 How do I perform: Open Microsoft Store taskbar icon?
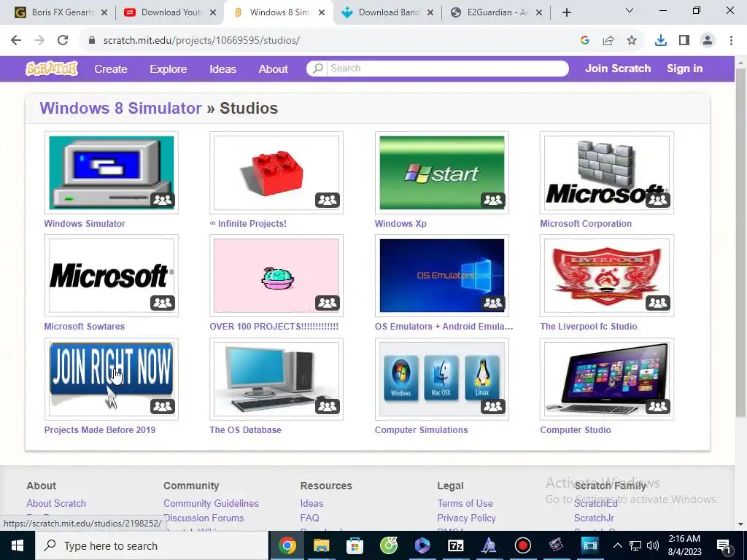coord(355,545)
